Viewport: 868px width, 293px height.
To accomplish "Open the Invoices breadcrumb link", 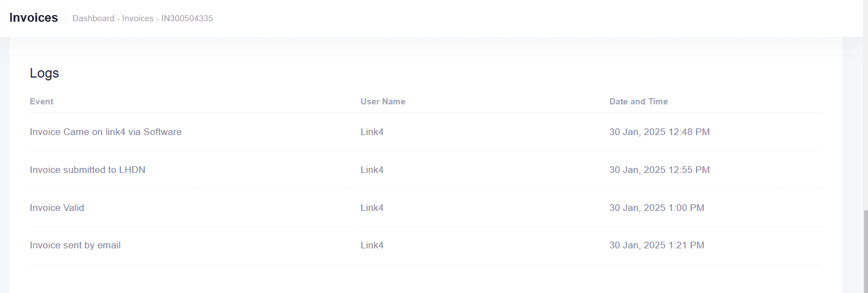I will 138,18.
